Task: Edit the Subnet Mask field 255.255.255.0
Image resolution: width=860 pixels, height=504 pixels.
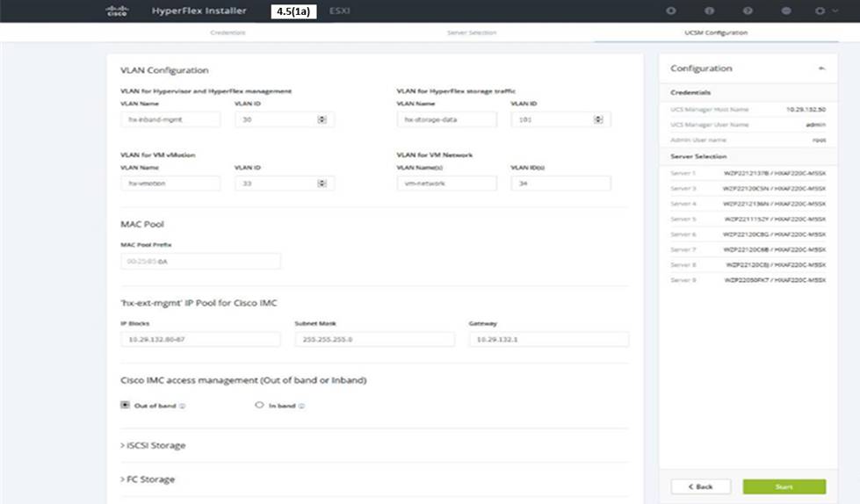Action: 375,340
